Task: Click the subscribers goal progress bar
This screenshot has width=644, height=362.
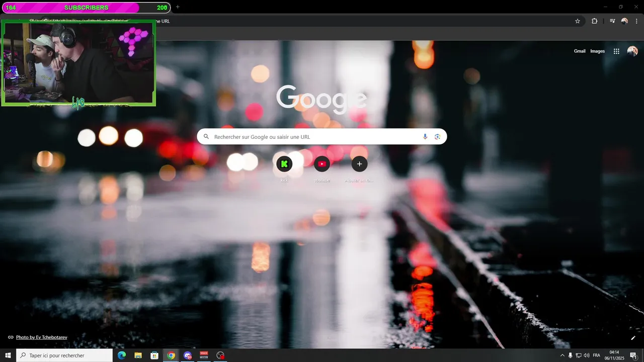Action: (x=86, y=8)
